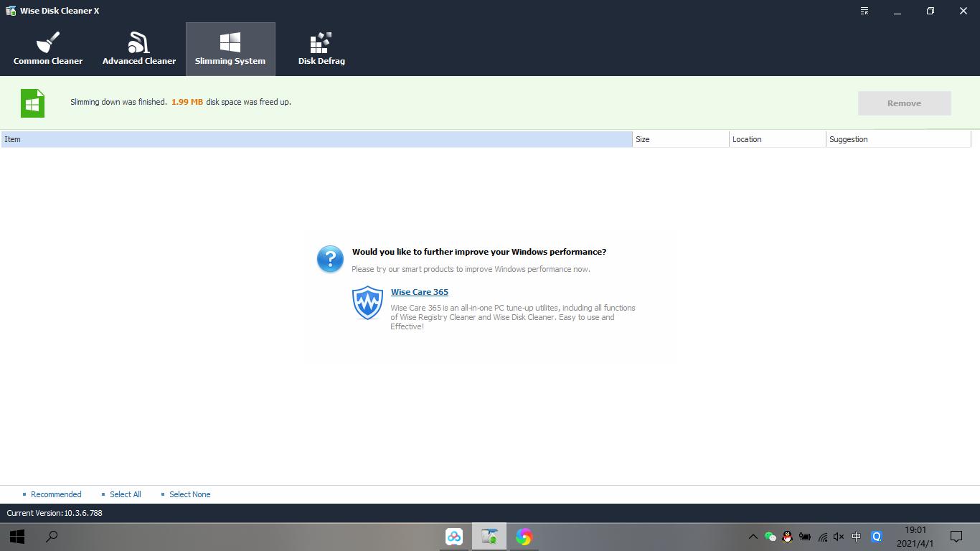Click the Suggestion column header

coord(898,139)
